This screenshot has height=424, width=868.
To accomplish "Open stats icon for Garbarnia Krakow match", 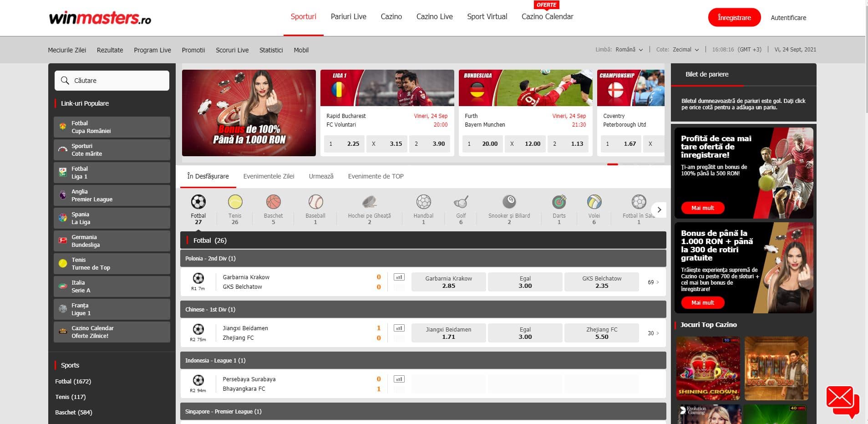I will [x=399, y=277].
